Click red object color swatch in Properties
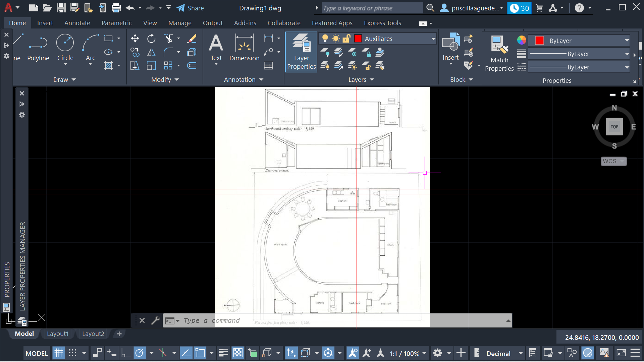The width and height of the screenshot is (644, 362). 539,41
